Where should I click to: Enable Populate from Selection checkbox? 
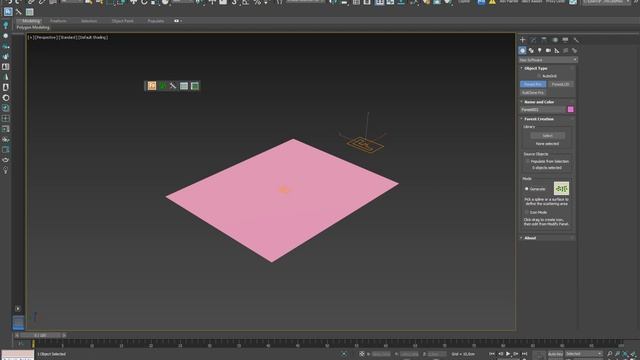click(x=528, y=161)
